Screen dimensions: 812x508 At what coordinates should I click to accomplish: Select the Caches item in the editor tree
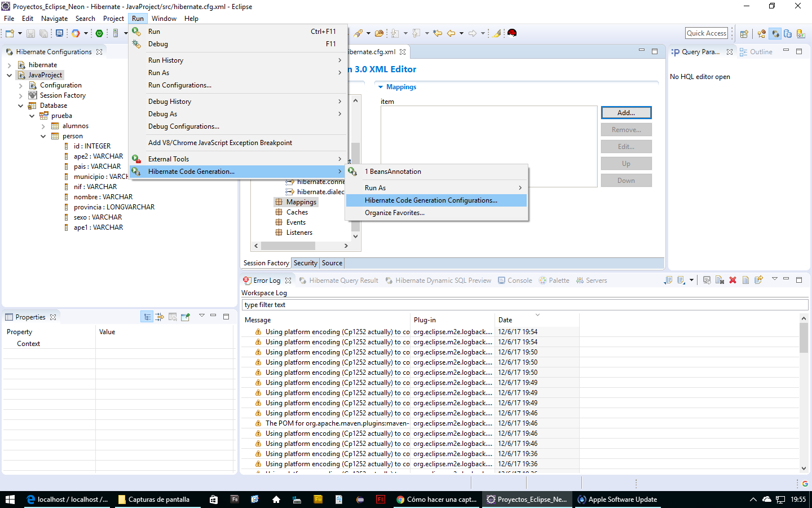point(297,212)
